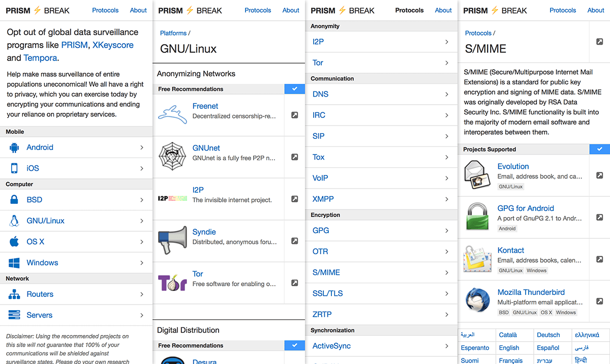Screen dimensions: 610x364
Task: Switch language to Español
Action: tap(548, 348)
